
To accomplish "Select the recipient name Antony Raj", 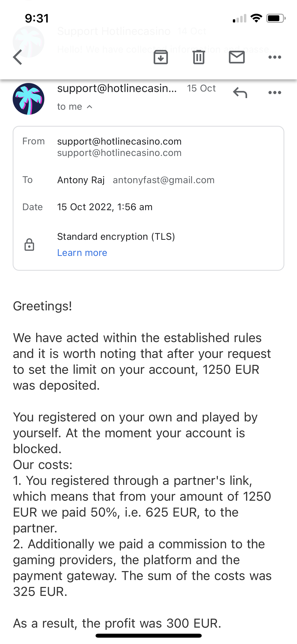I will tap(81, 180).
